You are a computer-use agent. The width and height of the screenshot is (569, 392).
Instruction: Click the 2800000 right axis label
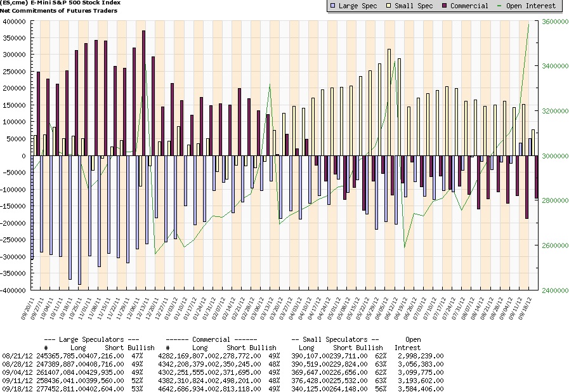[555, 200]
